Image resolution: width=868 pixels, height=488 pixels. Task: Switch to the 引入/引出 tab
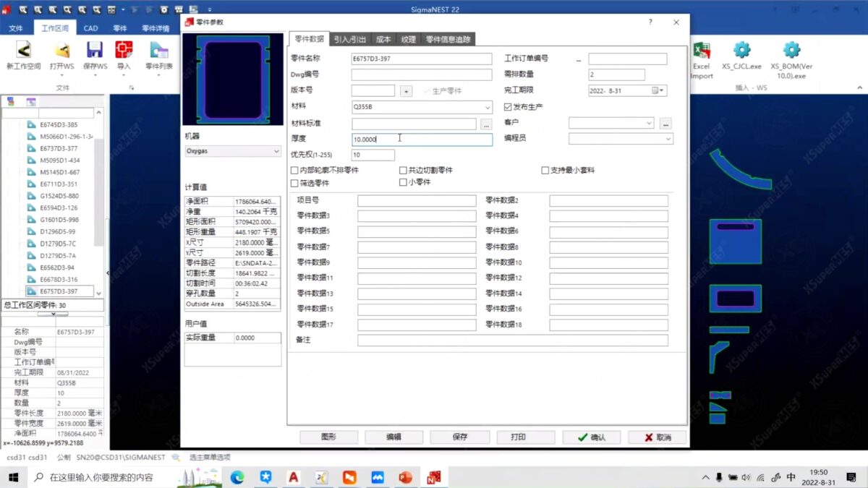pyautogui.click(x=350, y=40)
